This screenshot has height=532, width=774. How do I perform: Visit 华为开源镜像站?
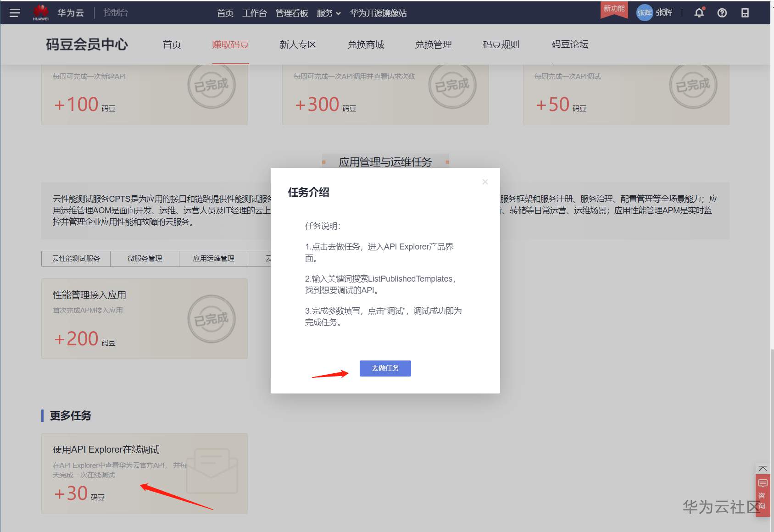pyautogui.click(x=379, y=13)
